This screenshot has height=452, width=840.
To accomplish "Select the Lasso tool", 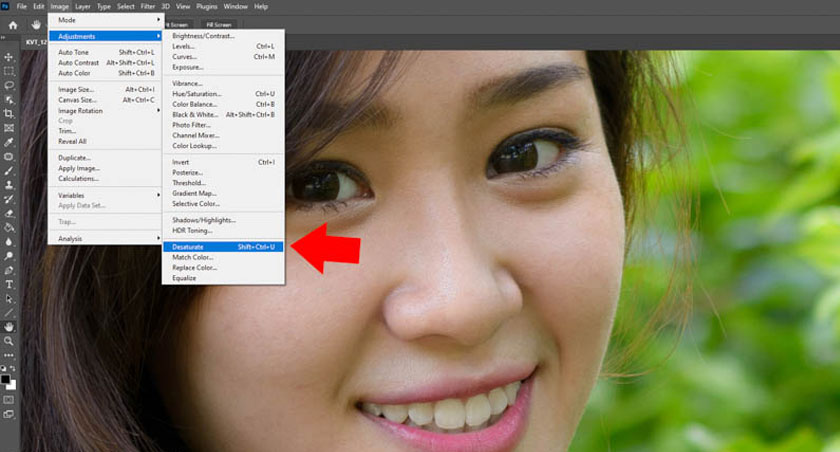I will [9, 85].
